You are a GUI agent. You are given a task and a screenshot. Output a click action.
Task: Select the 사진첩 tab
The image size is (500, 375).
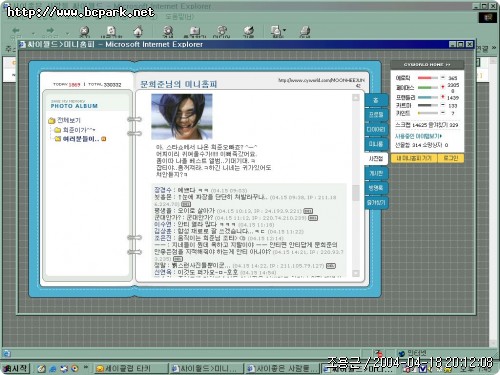click(x=376, y=159)
